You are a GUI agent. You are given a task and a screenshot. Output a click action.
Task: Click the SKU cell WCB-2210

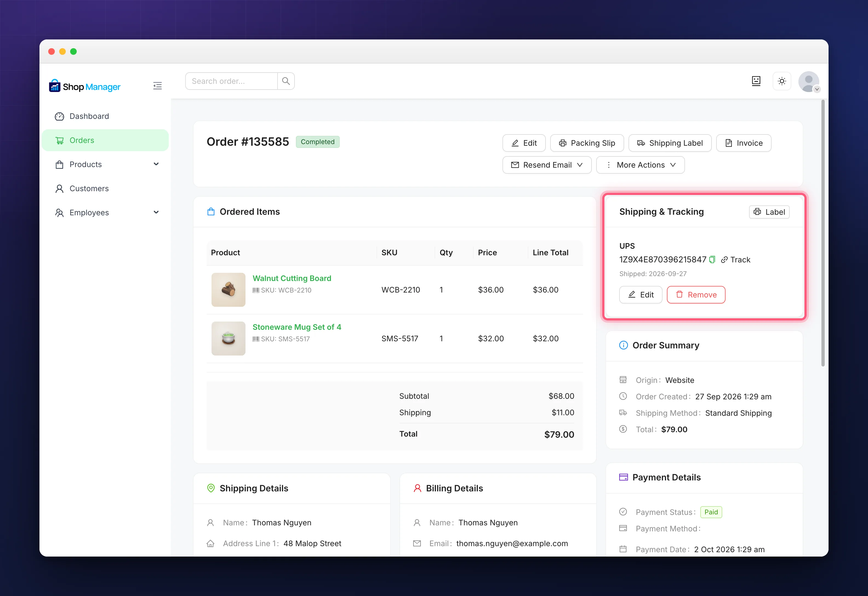click(x=400, y=290)
